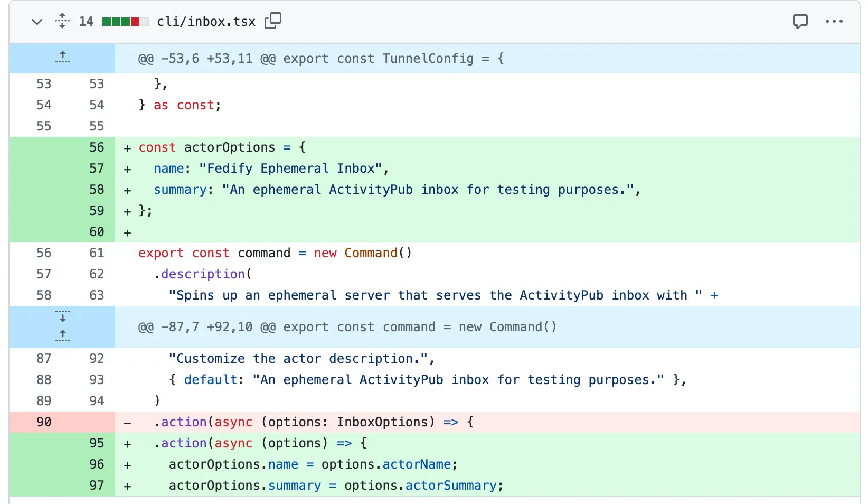Click the code '} as const;'
Screen dimensions: 868x504
(180, 105)
